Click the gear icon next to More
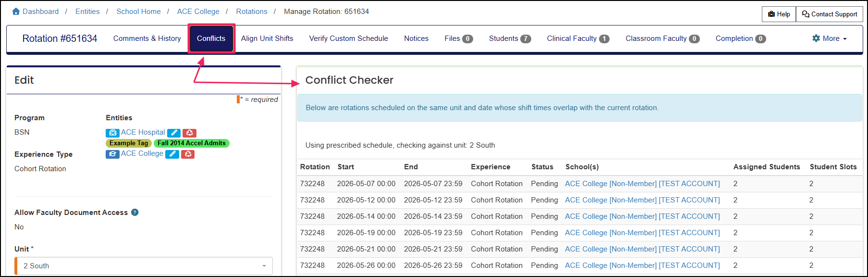 816,38
